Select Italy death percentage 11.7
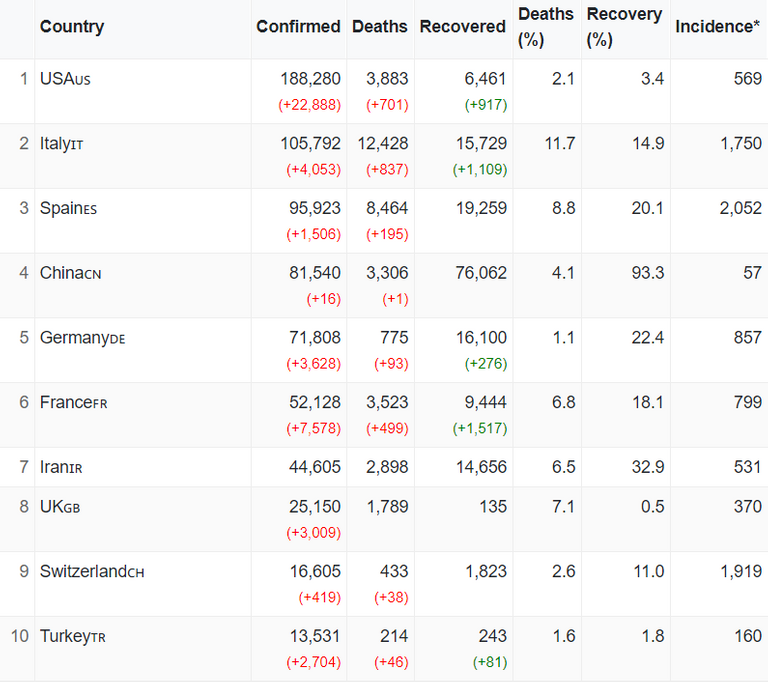The width and height of the screenshot is (768, 682). tap(560, 144)
